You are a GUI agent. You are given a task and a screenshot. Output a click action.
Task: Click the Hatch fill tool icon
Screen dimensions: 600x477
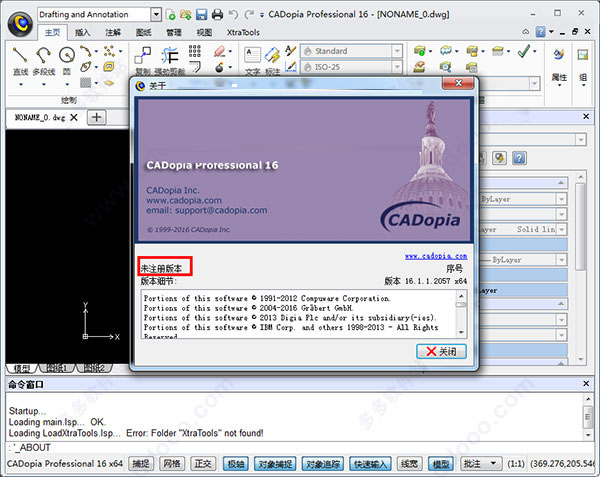pos(85,82)
